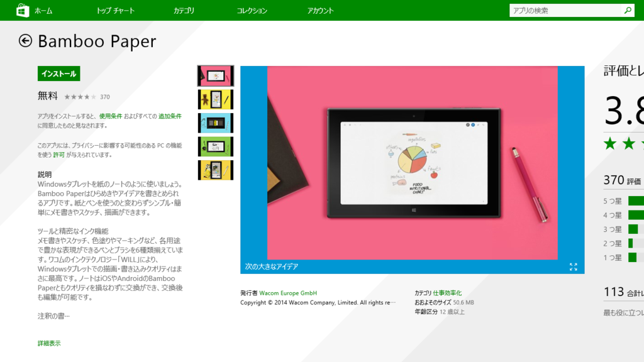Viewport: 644px width, 362px height.
Task: Open the トップ チャート menu item
Action: [x=116, y=11]
